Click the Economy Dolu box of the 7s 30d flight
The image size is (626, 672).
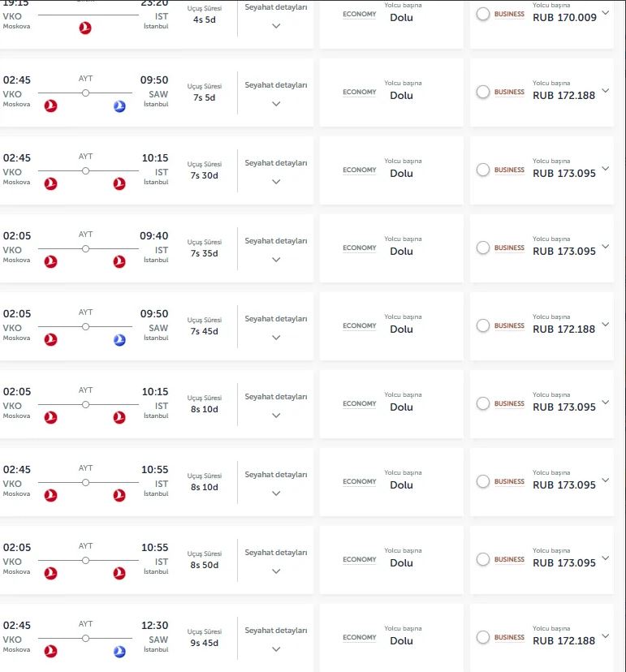click(x=391, y=171)
